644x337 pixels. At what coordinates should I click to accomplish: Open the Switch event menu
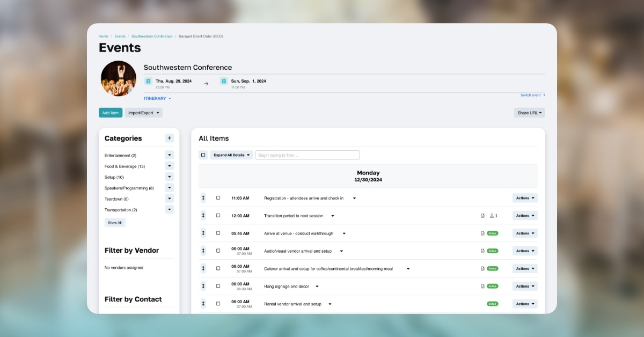[533, 95]
